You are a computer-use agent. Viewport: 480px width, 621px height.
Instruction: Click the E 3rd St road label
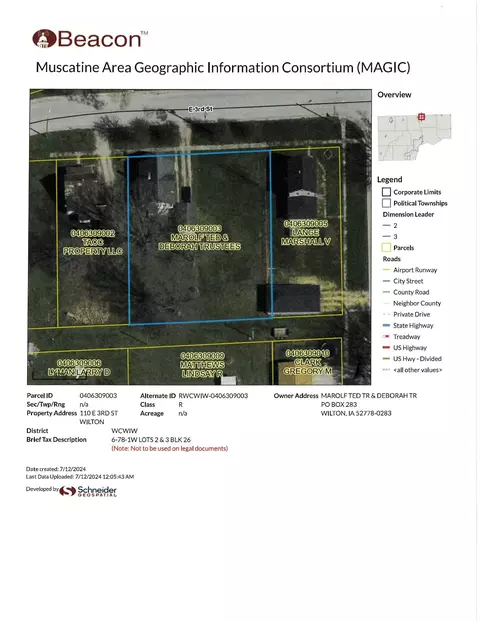coord(200,109)
